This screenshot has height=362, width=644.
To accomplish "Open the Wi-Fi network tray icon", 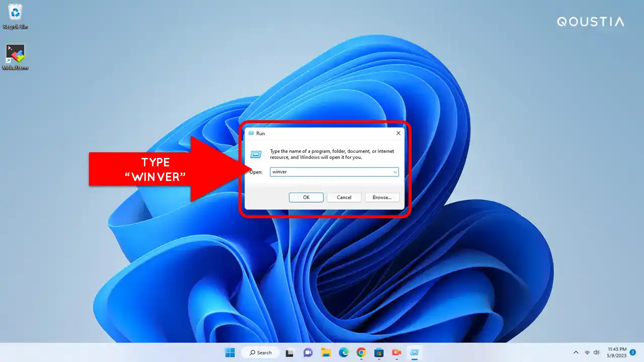I will [x=587, y=352].
